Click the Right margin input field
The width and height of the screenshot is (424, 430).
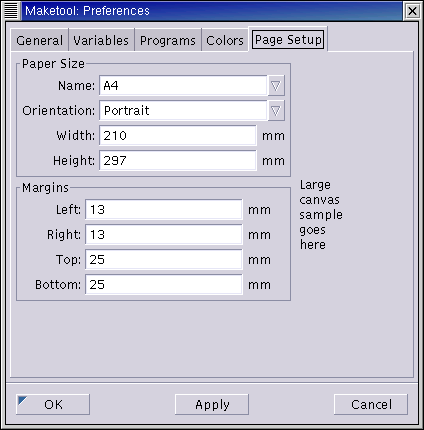(x=164, y=235)
